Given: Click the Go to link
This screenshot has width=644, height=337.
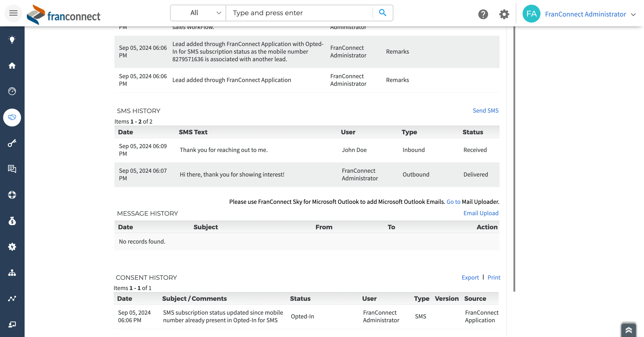Looking at the screenshot, I should 453,202.
